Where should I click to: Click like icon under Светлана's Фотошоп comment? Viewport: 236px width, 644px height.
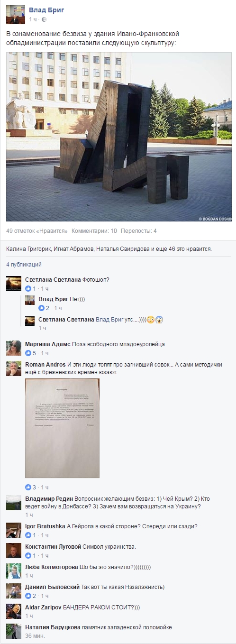(28, 289)
